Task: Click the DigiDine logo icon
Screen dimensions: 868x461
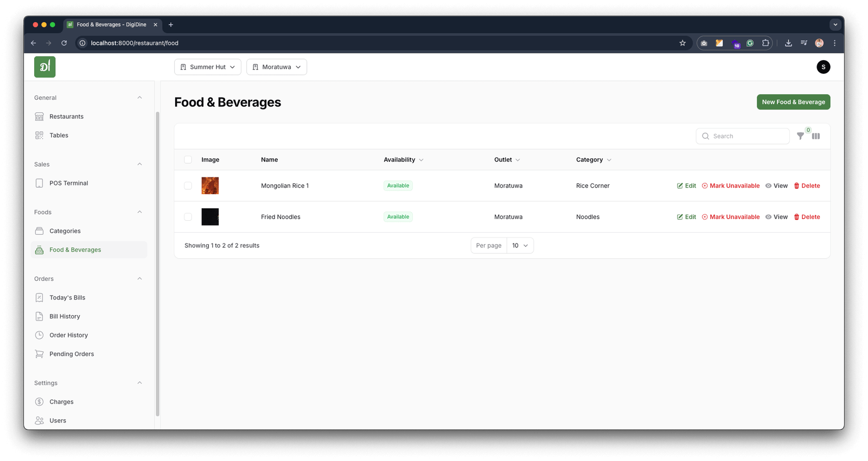Action: coord(44,67)
